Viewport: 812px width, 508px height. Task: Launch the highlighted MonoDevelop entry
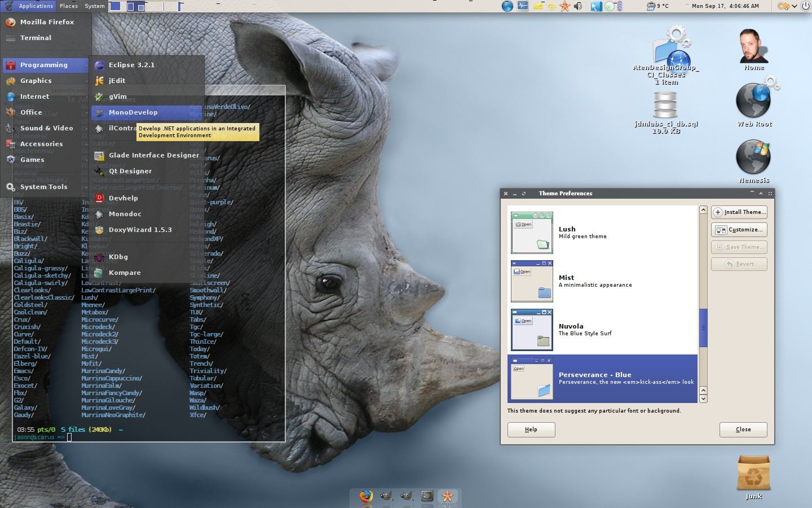click(147, 112)
